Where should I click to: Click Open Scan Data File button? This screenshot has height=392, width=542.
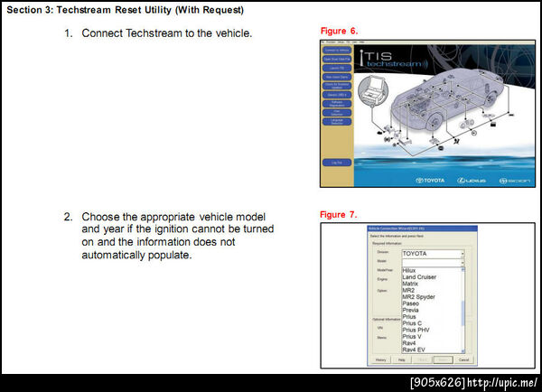pyautogui.click(x=337, y=59)
